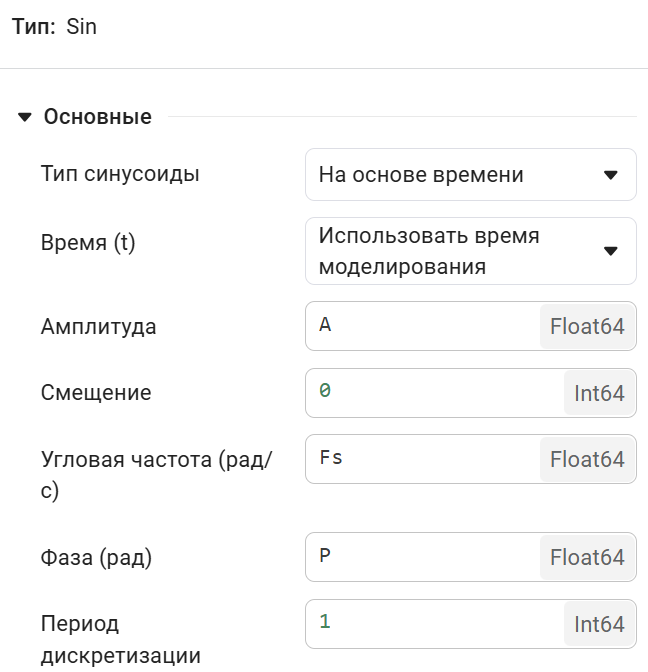Click the Основные section header text
The width and height of the screenshot is (648, 672).
coord(98,117)
